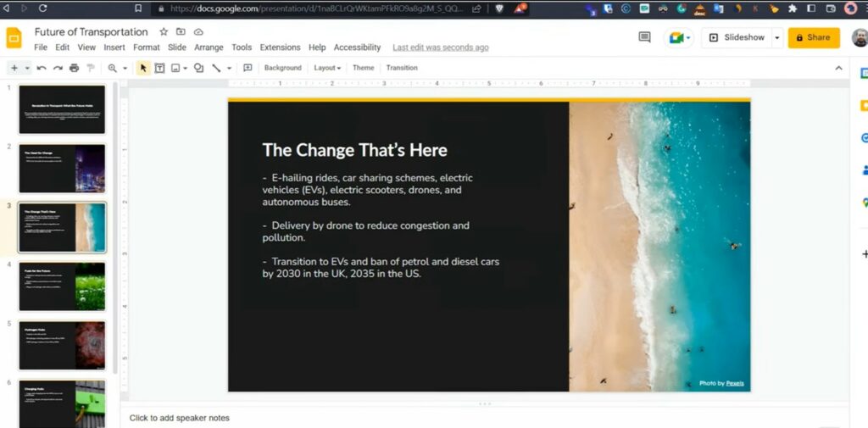The height and width of the screenshot is (428, 868).
Task: Open the Last edit was seconds ago link
Action: [441, 47]
